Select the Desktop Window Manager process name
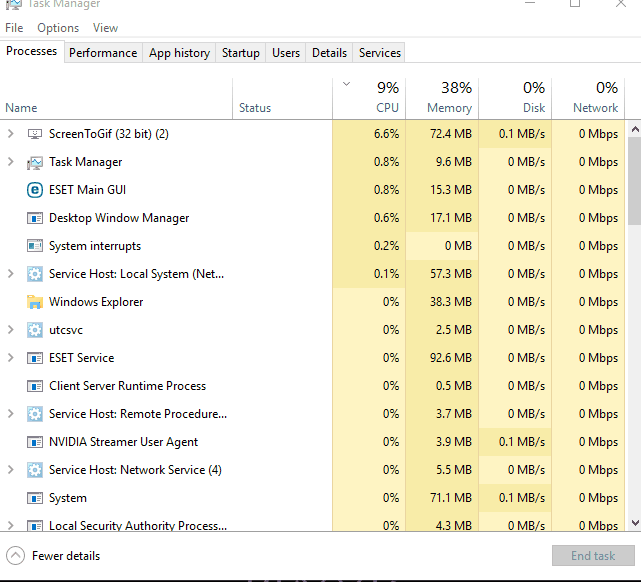The width and height of the screenshot is (641, 582). 119,218
